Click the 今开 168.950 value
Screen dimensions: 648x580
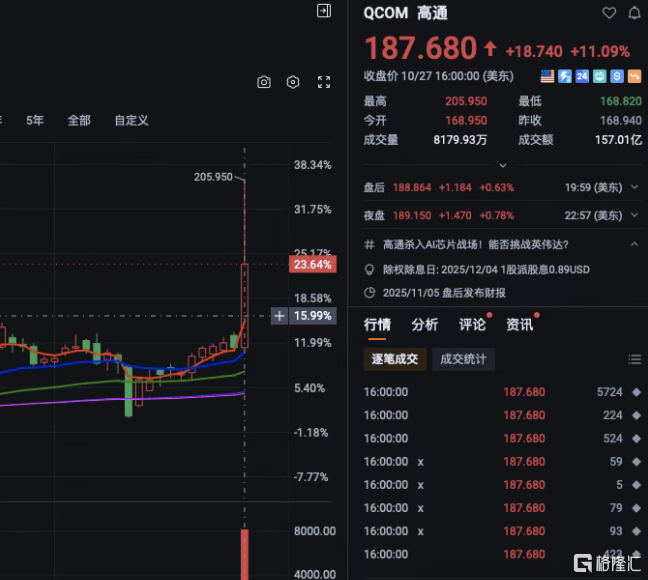click(466, 120)
